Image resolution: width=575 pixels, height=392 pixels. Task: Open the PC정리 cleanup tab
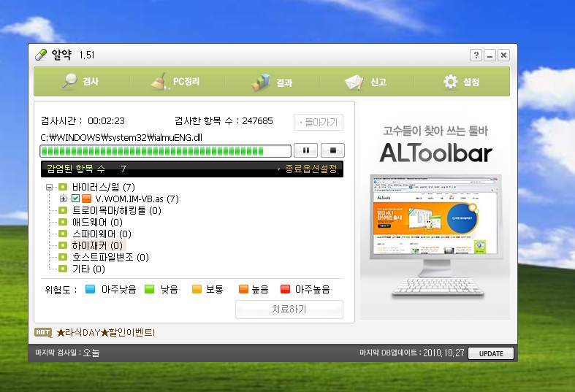tap(175, 81)
